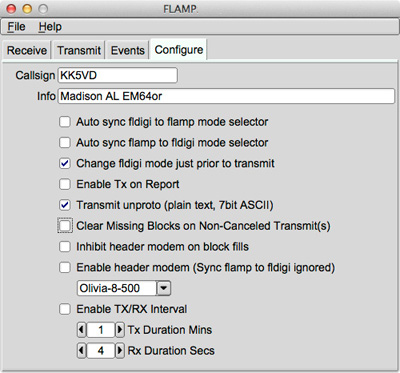
Task: Uncheck Transmit unproto plain text option
Action: click(x=65, y=205)
